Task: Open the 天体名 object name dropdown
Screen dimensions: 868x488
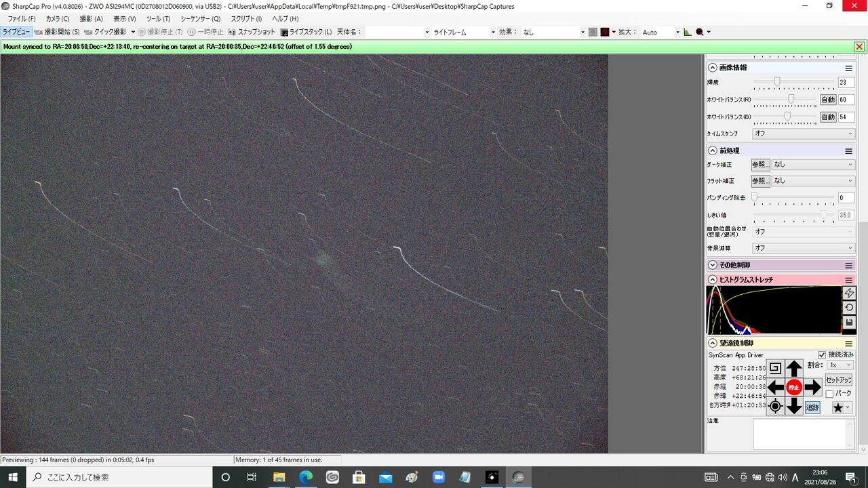Action: pyautogui.click(x=398, y=32)
